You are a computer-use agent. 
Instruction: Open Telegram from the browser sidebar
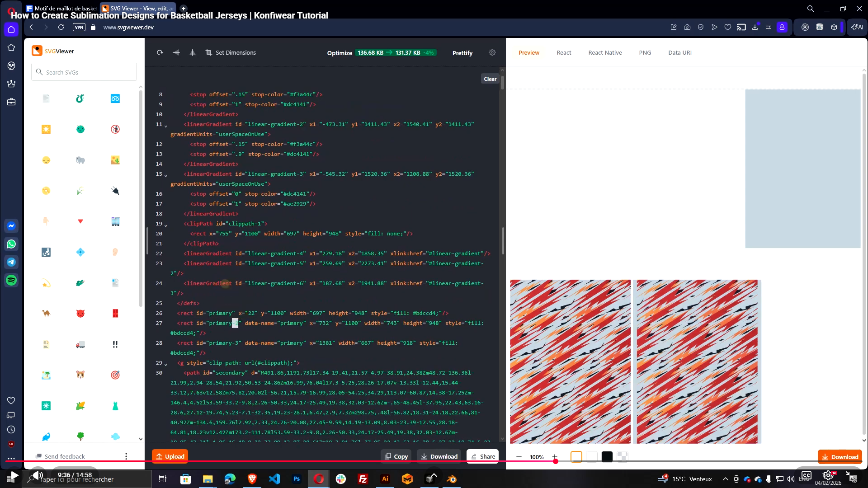point(11,262)
